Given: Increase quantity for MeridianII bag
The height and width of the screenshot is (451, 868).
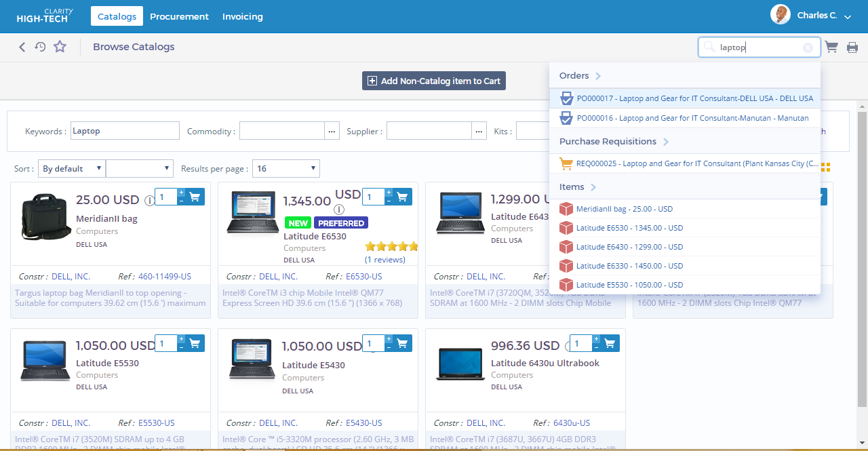Looking at the screenshot, I should tap(181, 193).
